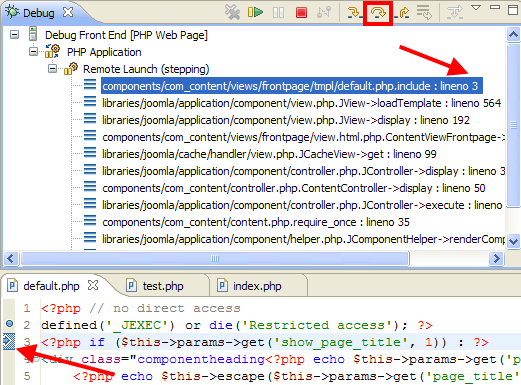Click line number 5 in the gutter
521x385 pixels.
point(27,376)
